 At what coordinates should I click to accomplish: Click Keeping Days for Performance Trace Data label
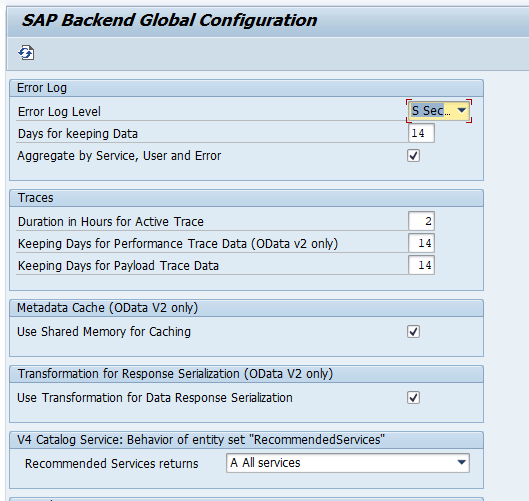coord(178,244)
